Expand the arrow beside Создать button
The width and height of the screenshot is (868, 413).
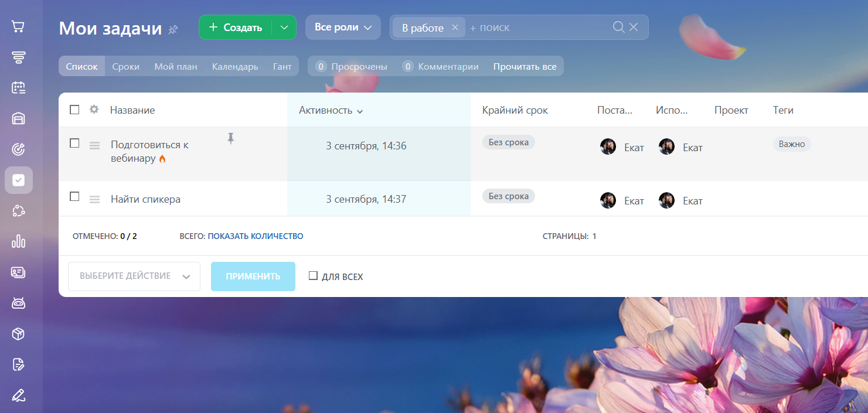tap(284, 28)
